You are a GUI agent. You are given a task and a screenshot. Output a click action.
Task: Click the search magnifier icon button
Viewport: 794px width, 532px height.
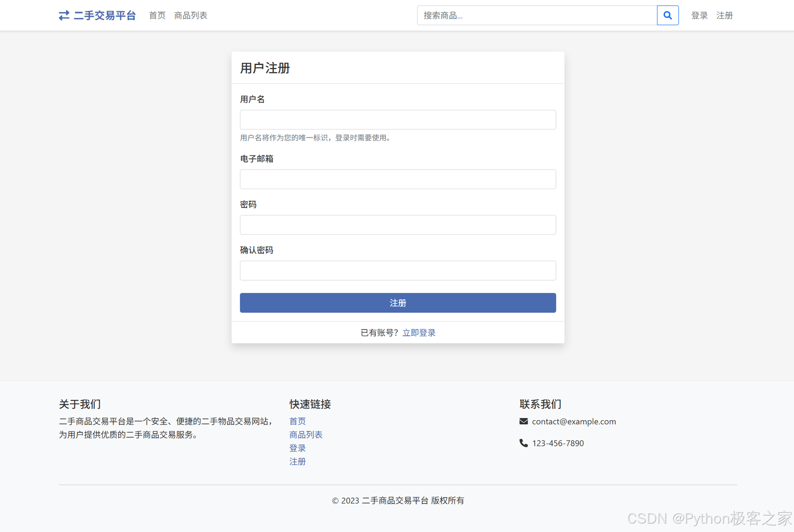pos(667,15)
